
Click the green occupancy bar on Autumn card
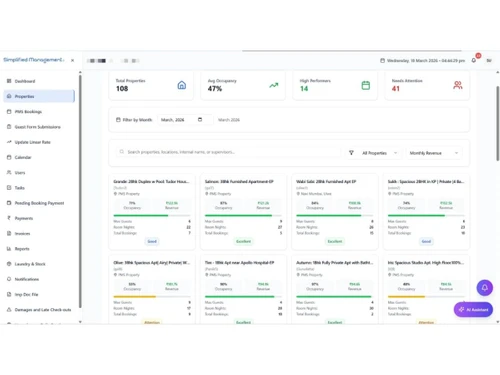click(x=334, y=296)
